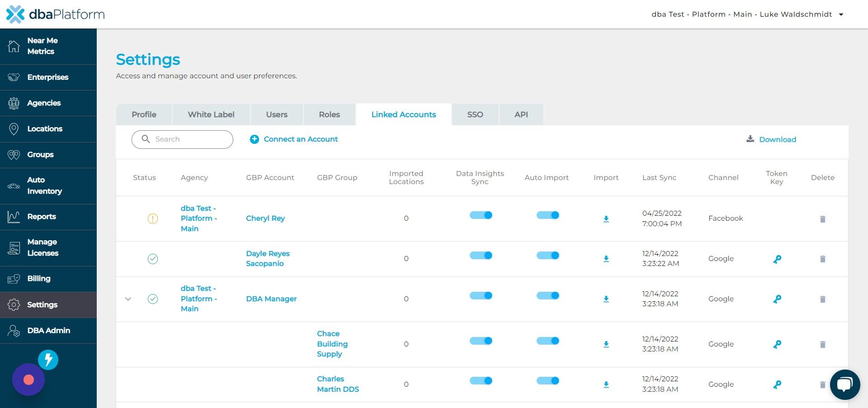
Task: Go to Agencies in sidebar
Action: click(x=48, y=103)
